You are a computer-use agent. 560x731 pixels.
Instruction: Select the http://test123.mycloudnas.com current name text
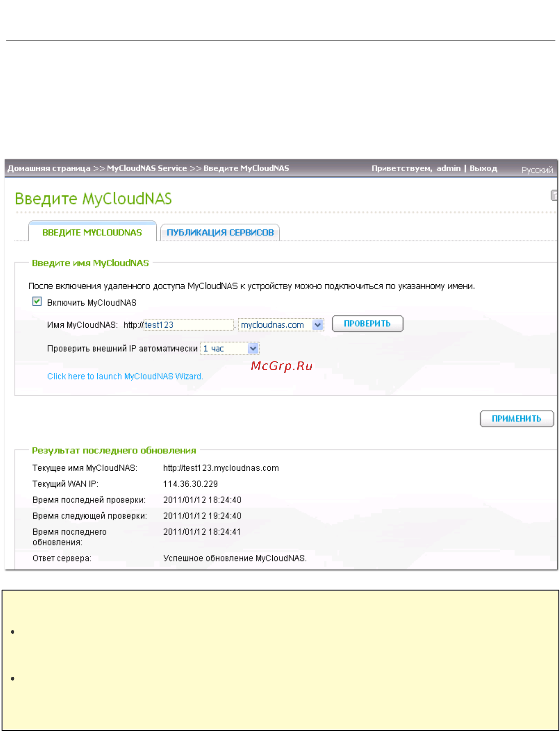pyautogui.click(x=221, y=468)
